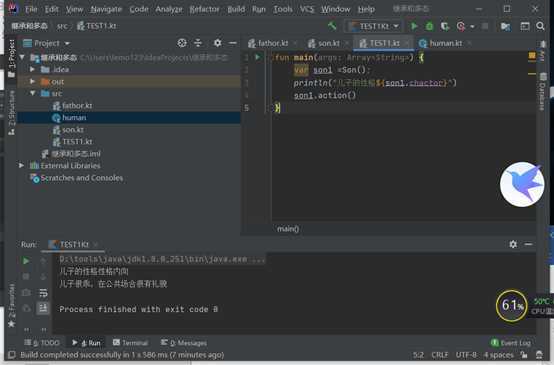Open Search Everywhere magnifier icon
Screen dimensions: 554x365
click(x=540, y=26)
